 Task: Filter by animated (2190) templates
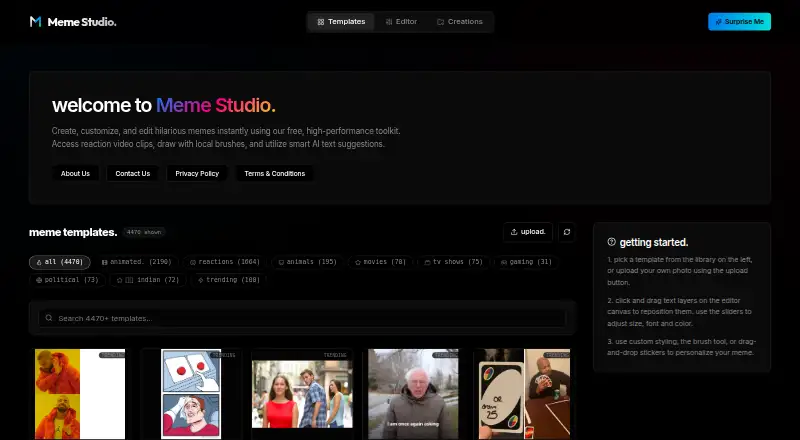click(136, 262)
